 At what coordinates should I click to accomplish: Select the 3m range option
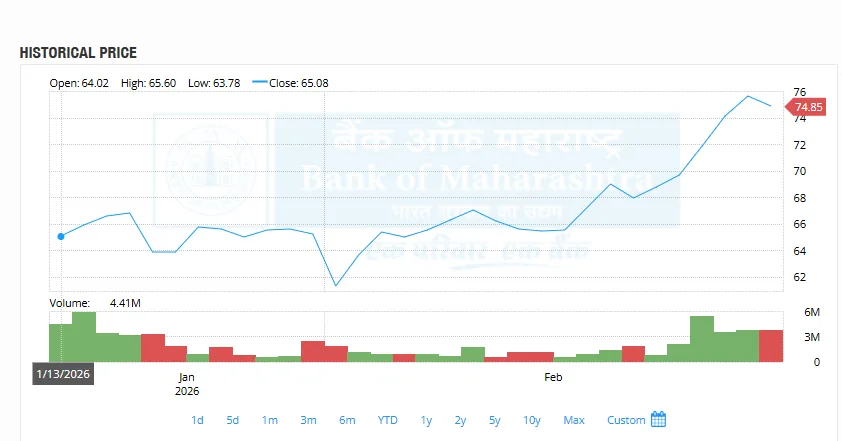308,420
